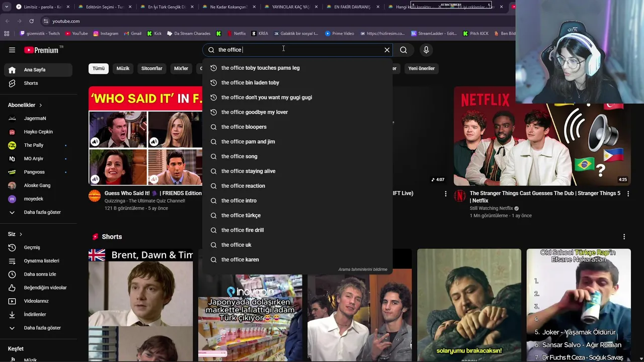Choose suggestion the office pam and jim

pyautogui.click(x=297, y=142)
